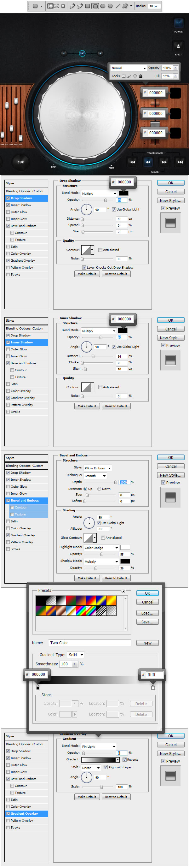The width and height of the screenshot is (189, 868).
Task: Click the Drop Shadow black color swatch
Action: (123, 193)
